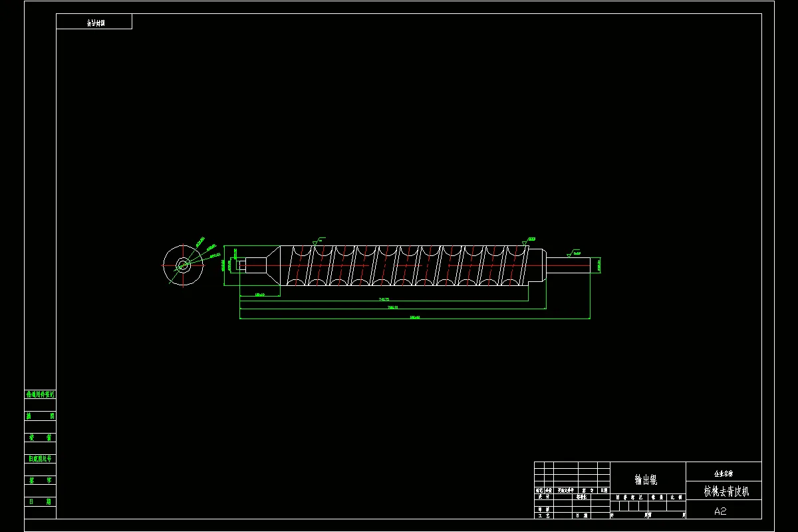
Task: Click the project name 核桃去青皮机
Action: click(x=726, y=491)
